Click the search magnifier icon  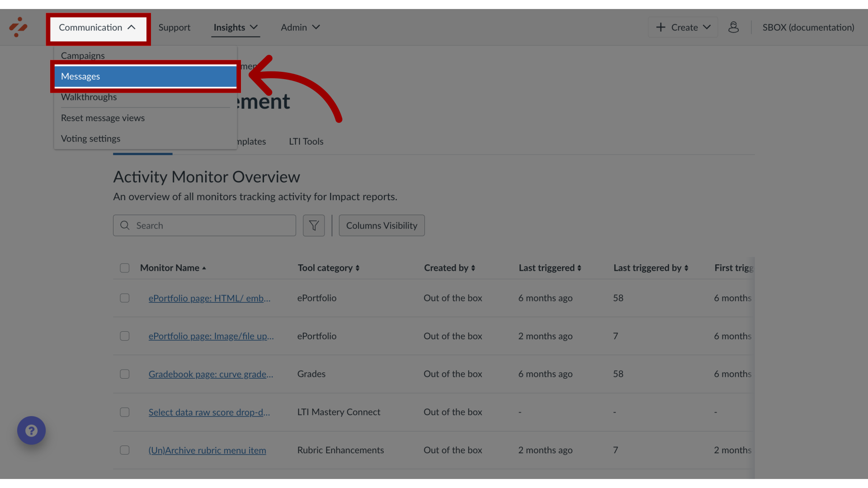point(125,225)
